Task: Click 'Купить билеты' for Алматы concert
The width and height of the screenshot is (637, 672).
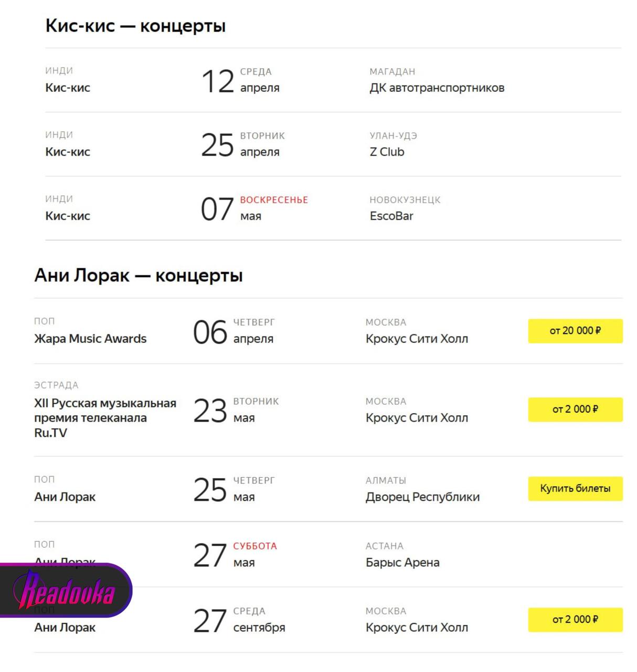Action: coord(575,488)
